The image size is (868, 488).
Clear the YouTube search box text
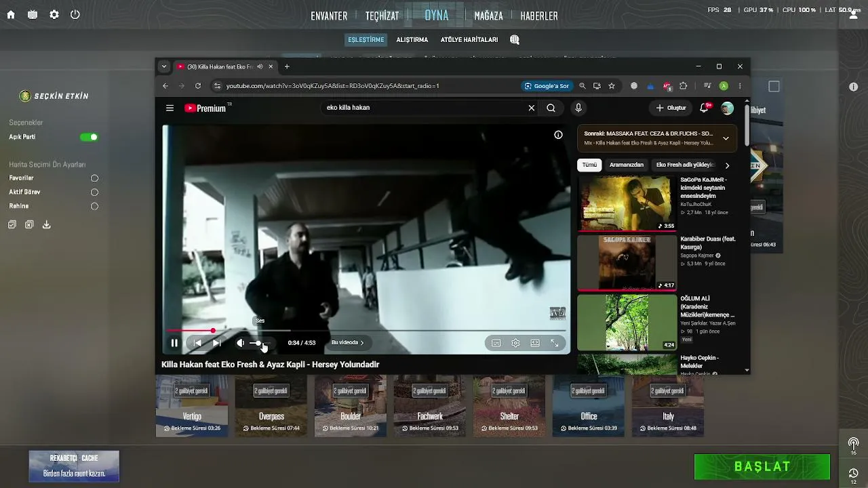(532, 108)
